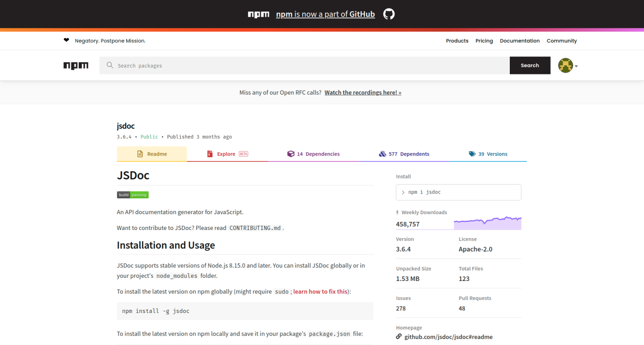Viewport: 644px width, 345px height.
Task: Click the homepage link chain icon
Action: [399, 336]
